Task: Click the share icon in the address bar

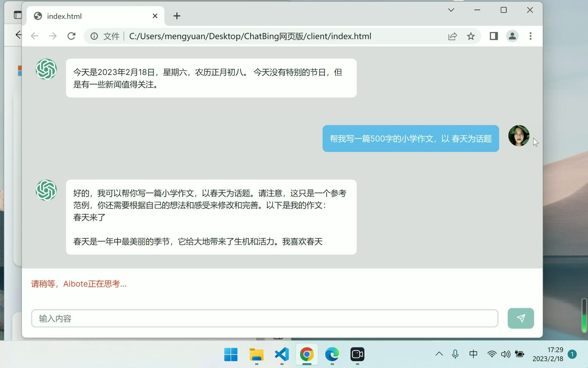Action: (x=452, y=36)
